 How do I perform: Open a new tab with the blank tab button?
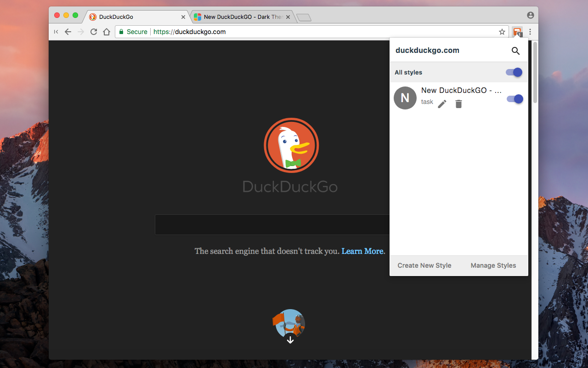(304, 17)
